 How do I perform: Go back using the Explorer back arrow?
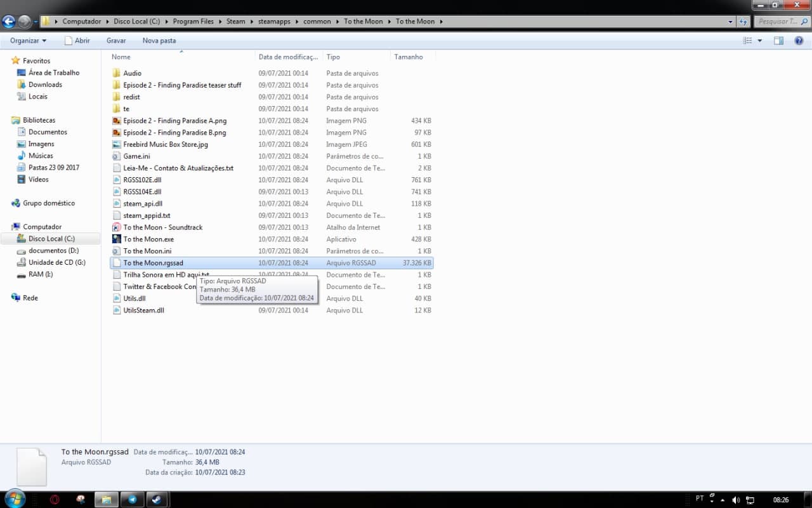pos(8,22)
